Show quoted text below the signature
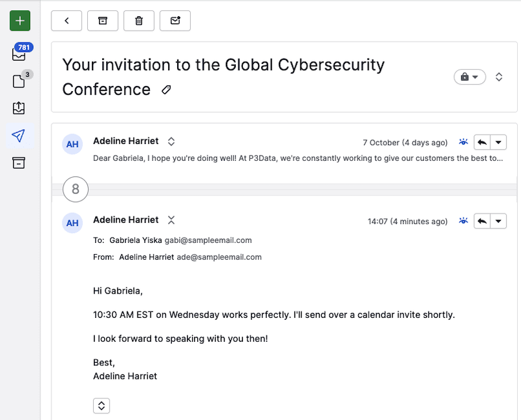 pos(102,406)
